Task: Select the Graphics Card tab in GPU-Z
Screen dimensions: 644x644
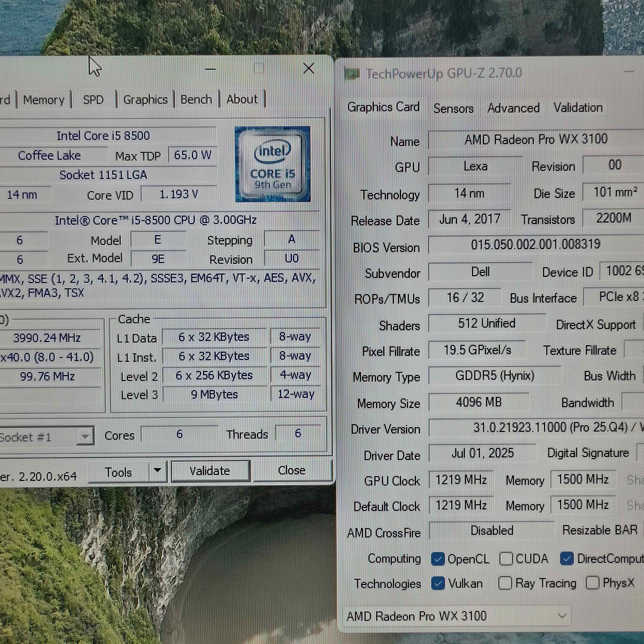Action: click(383, 107)
